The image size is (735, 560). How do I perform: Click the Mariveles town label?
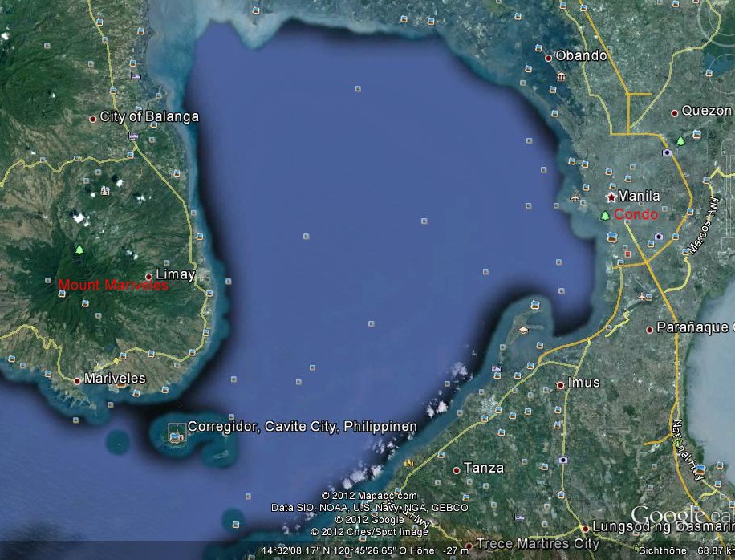pos(115,379)
